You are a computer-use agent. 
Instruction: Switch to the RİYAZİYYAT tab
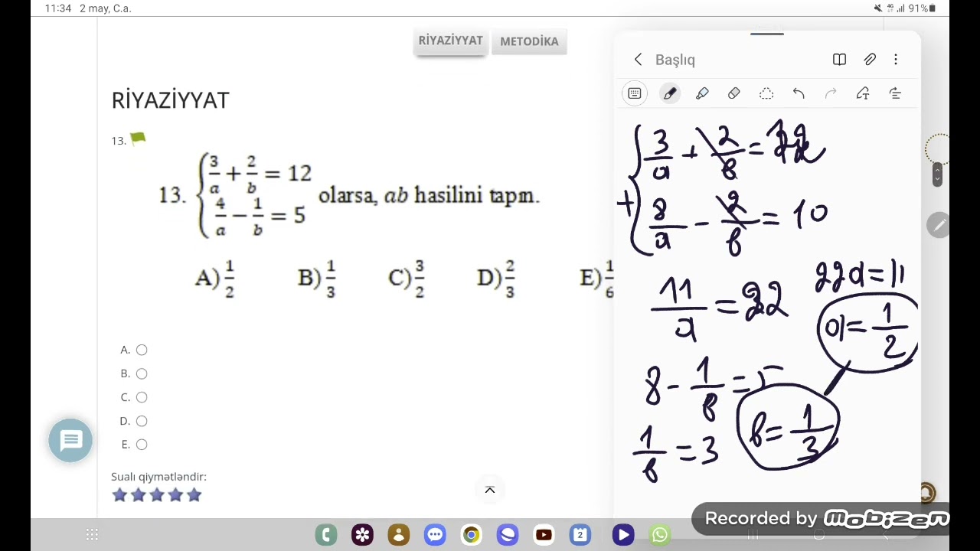450,41
